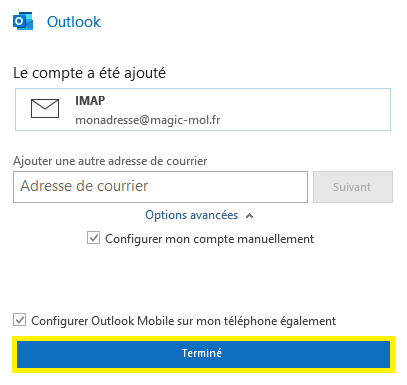Viewport: 407px width, 385px height.
Task: Select the added IMAP account box
Action: pos(203,109)
